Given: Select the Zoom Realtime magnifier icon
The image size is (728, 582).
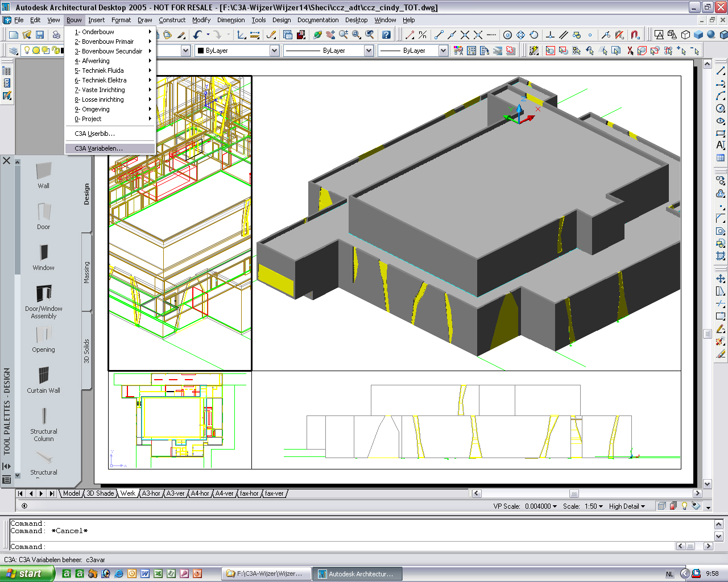Looking at the screenshot, I should 344,35.
